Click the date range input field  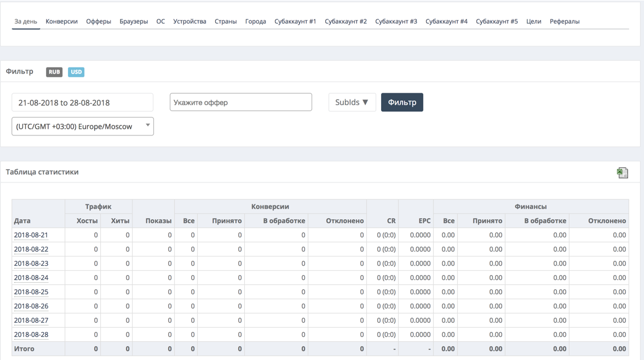[x=82, y=102]
